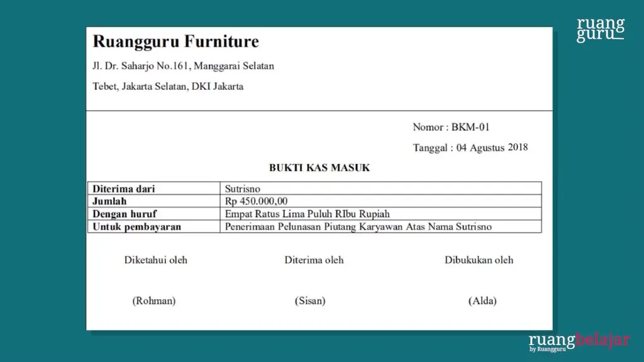Viewport: 644px width, 362px height.
Task: Select the Untuk pembayaran label cell
Action: tap(136, 226)
